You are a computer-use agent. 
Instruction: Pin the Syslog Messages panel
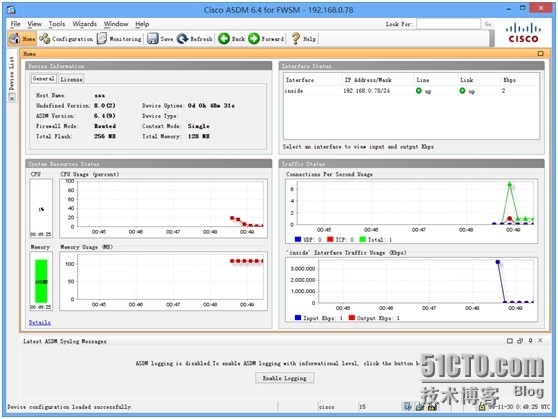coord(530,341)
